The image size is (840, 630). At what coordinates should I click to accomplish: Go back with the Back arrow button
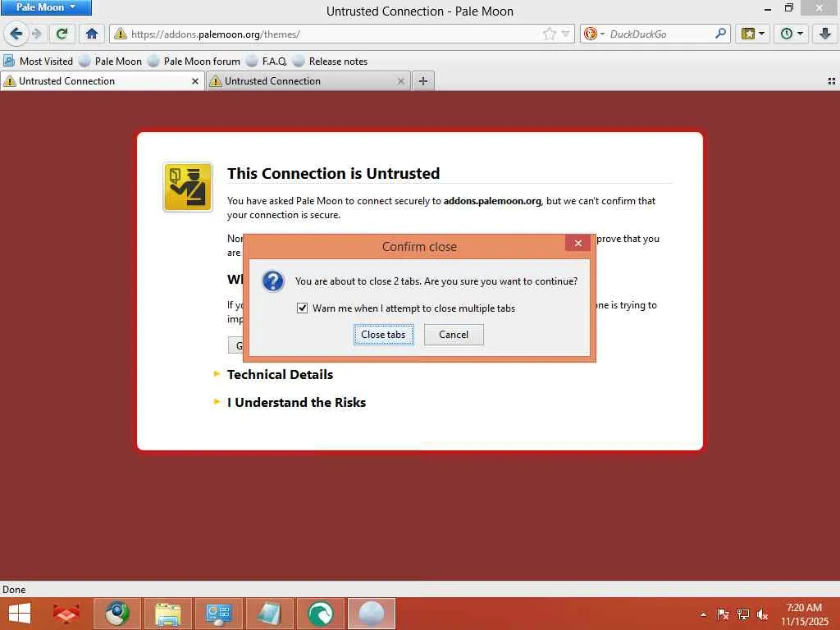[x=16, y=34]
